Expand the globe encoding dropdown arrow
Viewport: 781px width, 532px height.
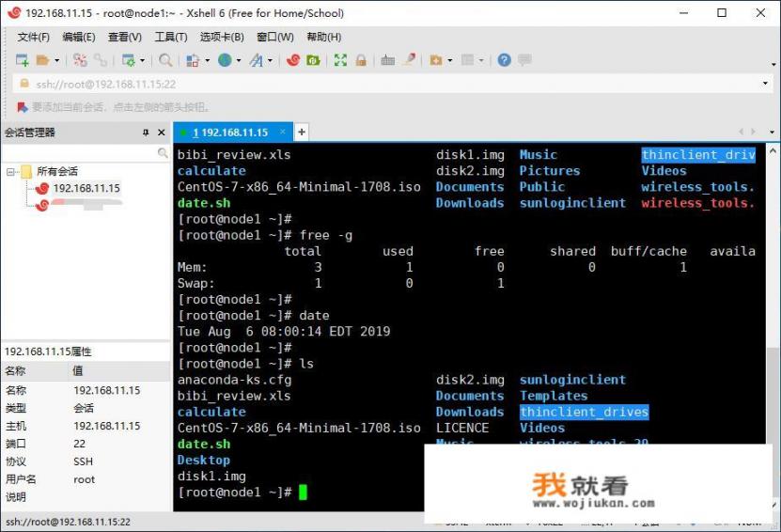[x=239, y=61]
